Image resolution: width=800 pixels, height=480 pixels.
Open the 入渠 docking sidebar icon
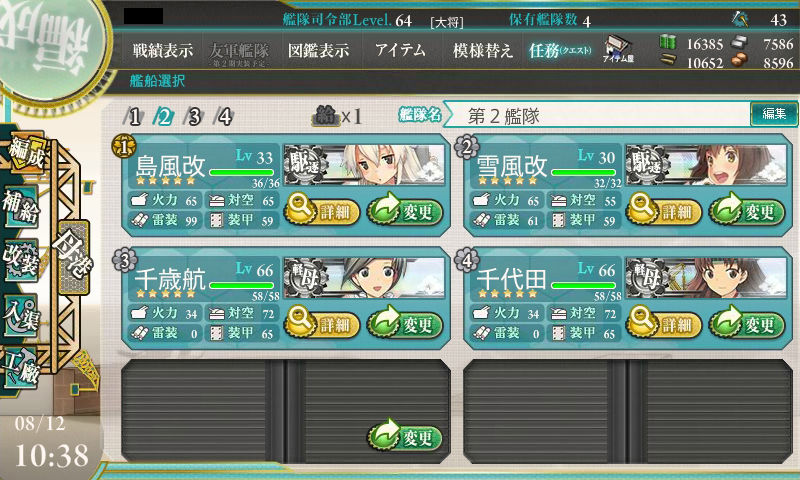point(20,315)
